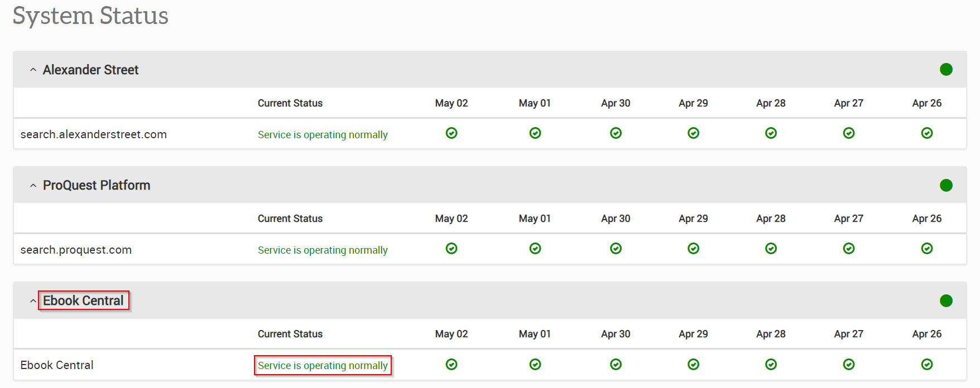Image resolution: width=980 pixels, height=388 pixels.
Task: Click Ebook Central green status dot
Action: point(946,301)
